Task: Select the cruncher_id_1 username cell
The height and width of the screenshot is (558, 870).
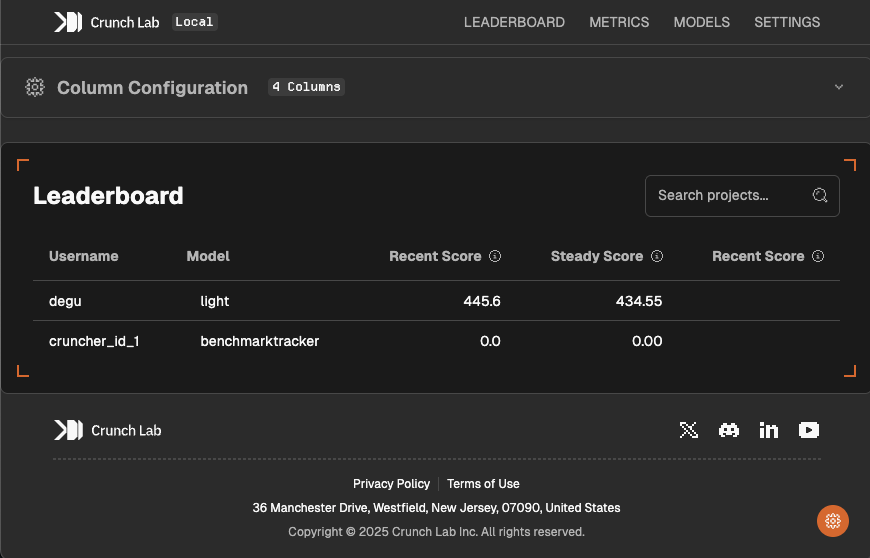Action: [x=94, y=341]
